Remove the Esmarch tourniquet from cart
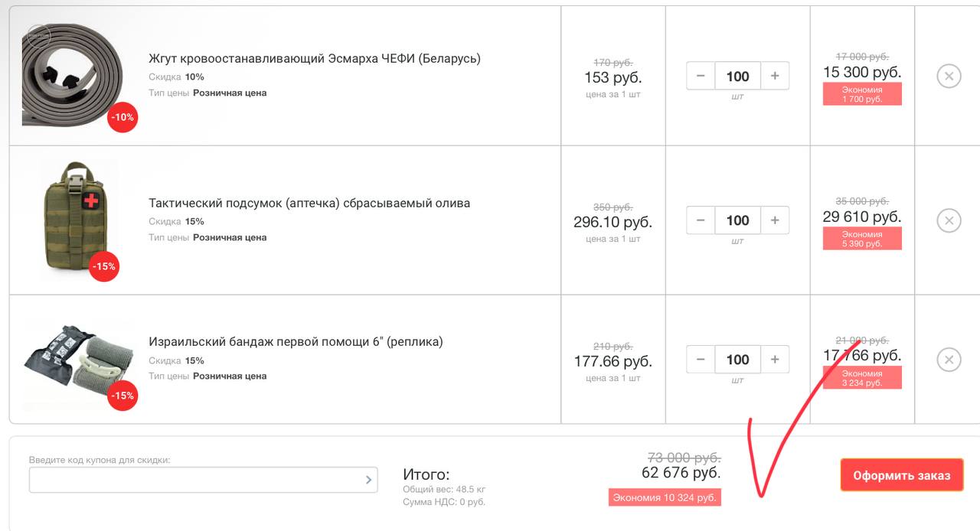 (x=949, y=76)
